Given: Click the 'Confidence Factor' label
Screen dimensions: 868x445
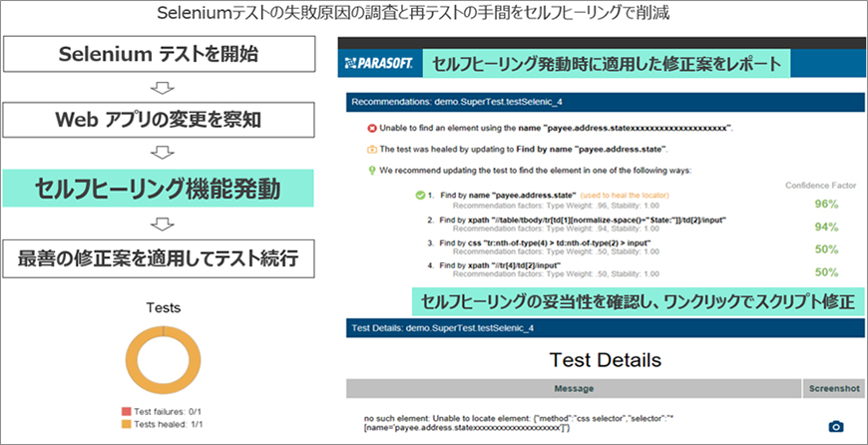Looking at the screenshot, I should point(821,186).
